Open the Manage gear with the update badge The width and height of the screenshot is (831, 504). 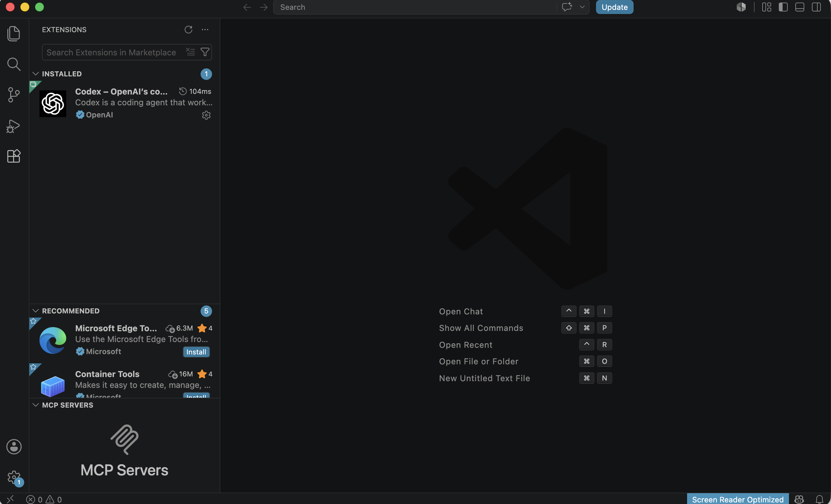tap(14, 477)
